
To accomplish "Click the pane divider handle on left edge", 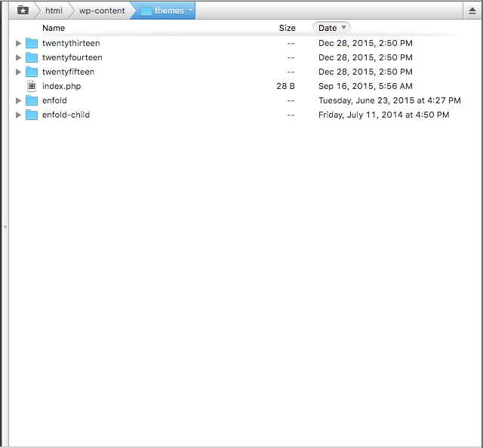I will [x=5, y=227].
